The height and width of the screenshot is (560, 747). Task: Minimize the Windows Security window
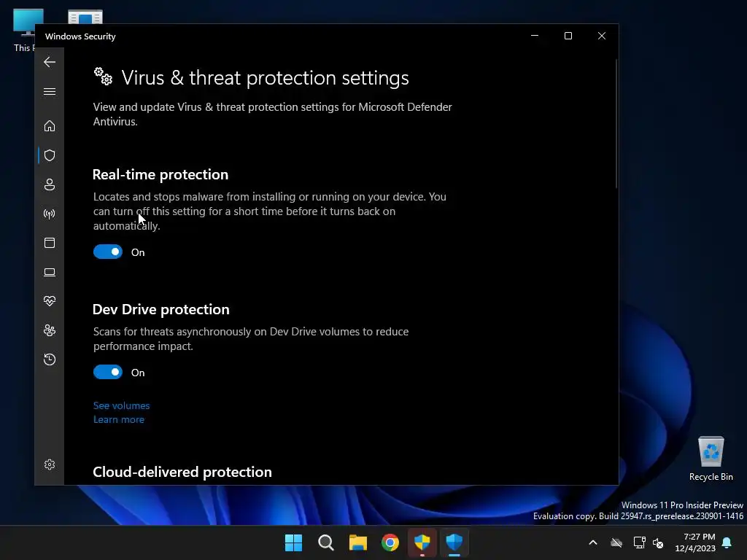click(x=535, y=36)
